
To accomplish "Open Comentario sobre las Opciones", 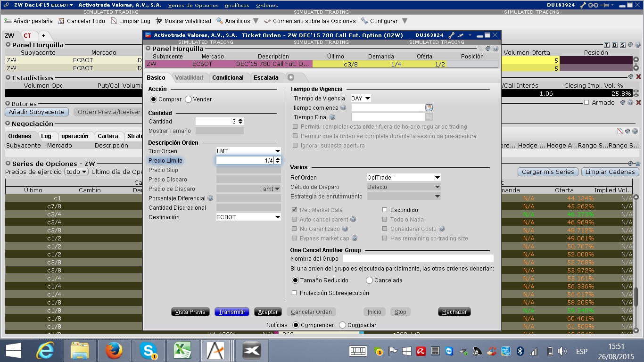I will point(310,21).
